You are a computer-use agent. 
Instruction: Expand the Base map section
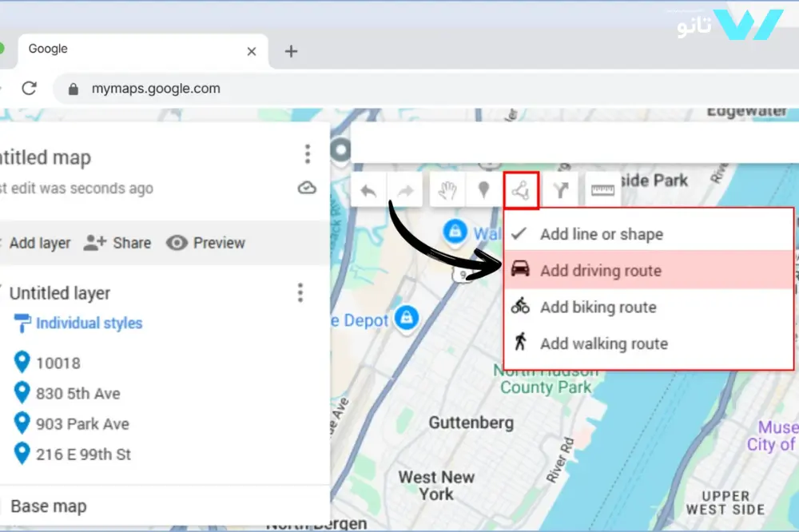click(49, 506)
